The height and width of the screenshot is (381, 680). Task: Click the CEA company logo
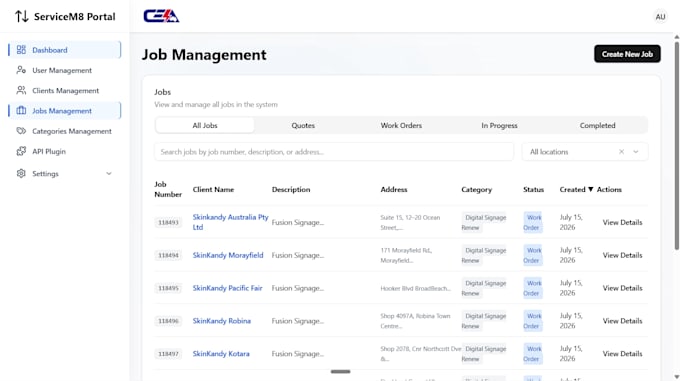coord(161,16)
